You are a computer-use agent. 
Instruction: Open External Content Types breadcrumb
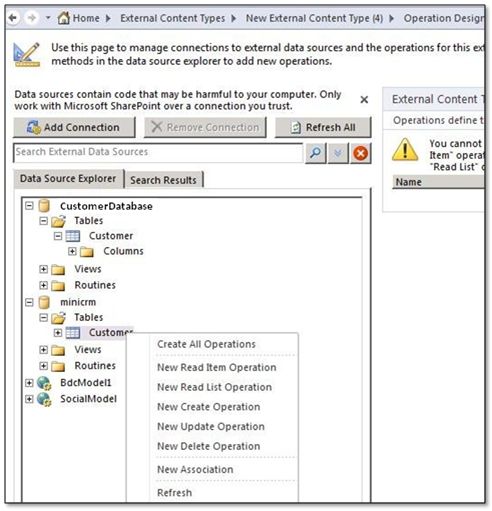click(x=173, y=18)
